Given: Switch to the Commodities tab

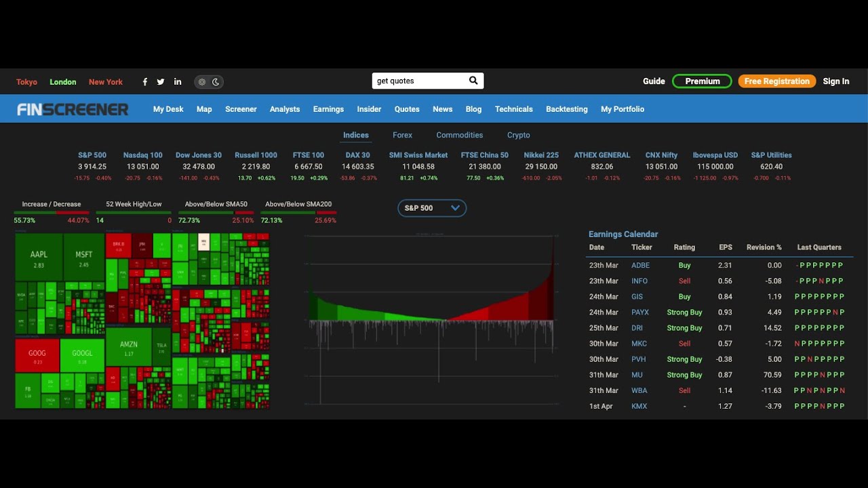Looking at the screenshot, I should tap(460, 135).
